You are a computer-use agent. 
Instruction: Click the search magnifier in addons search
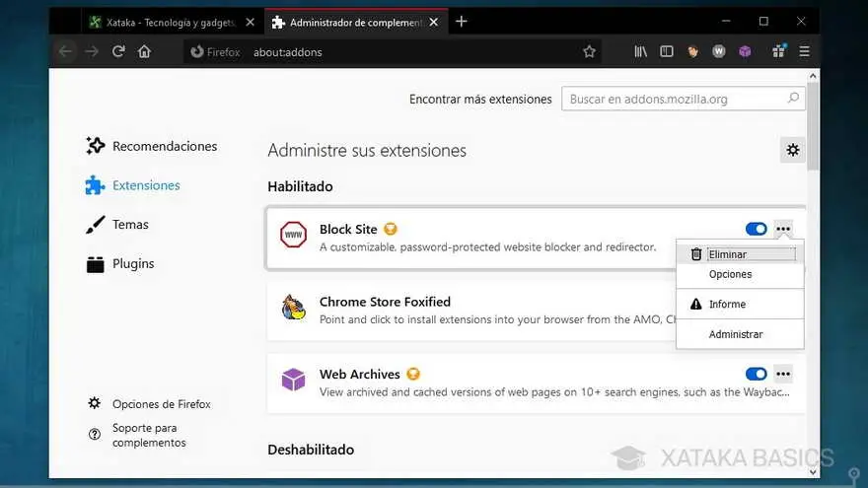click(x=793, y=99)
